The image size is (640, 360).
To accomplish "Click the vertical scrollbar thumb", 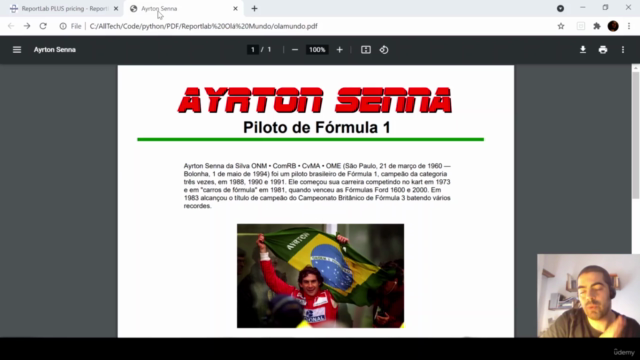I will click(636, 135).
